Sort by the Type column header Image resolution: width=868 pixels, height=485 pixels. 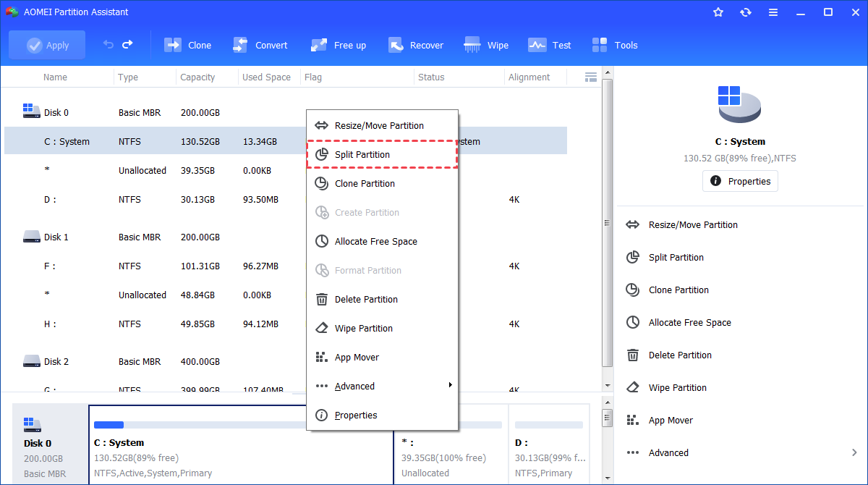128,77
